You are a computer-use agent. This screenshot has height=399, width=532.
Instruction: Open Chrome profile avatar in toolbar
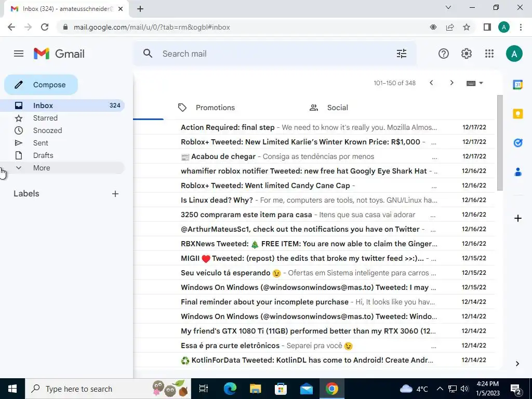coord(504,27)
